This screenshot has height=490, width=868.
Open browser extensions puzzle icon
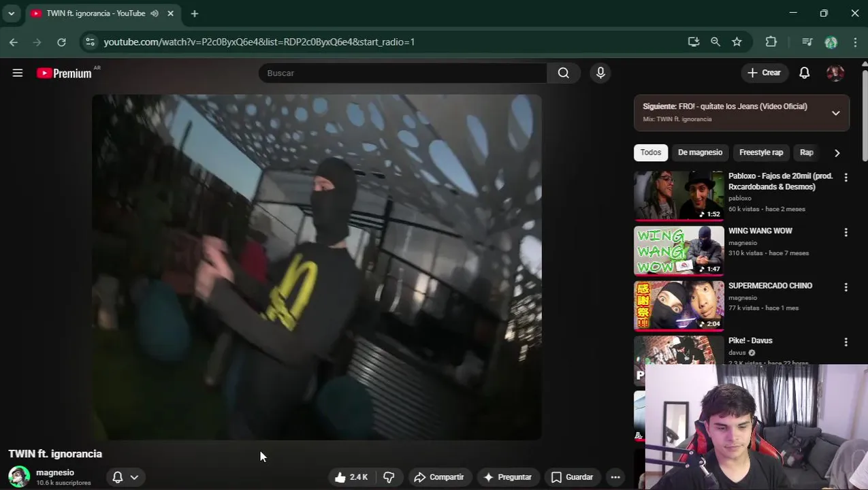771,42
